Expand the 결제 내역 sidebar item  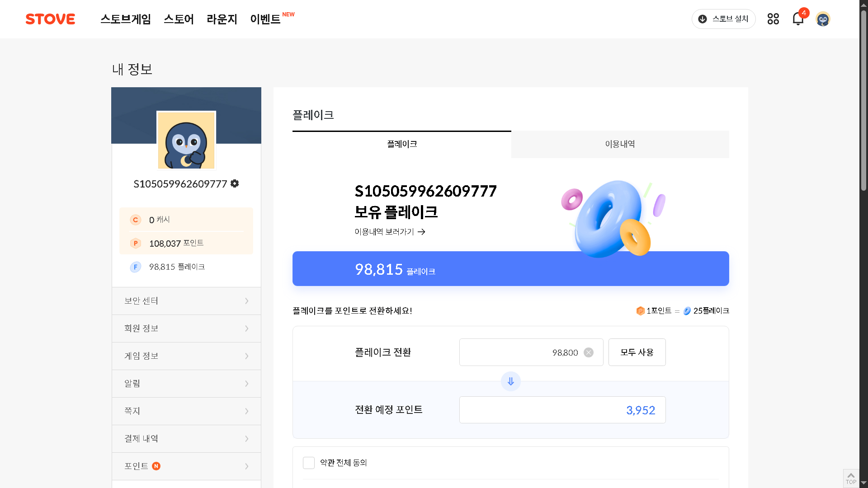click(186, 439)
